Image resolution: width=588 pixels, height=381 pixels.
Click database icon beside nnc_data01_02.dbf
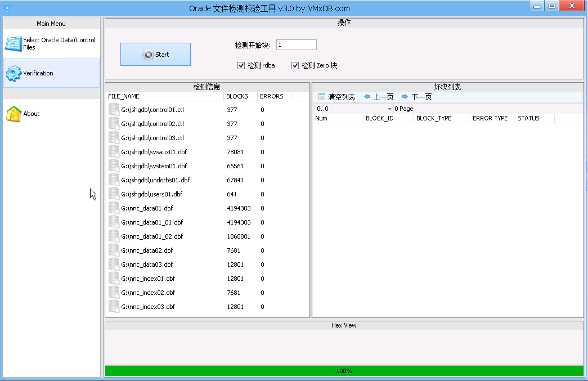pos(114,236)
